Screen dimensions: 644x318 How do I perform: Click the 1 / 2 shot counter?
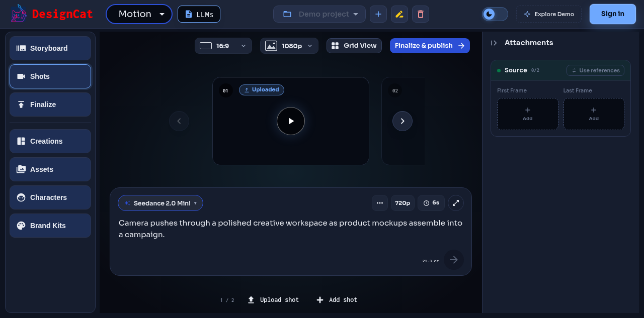click(227, 300)
